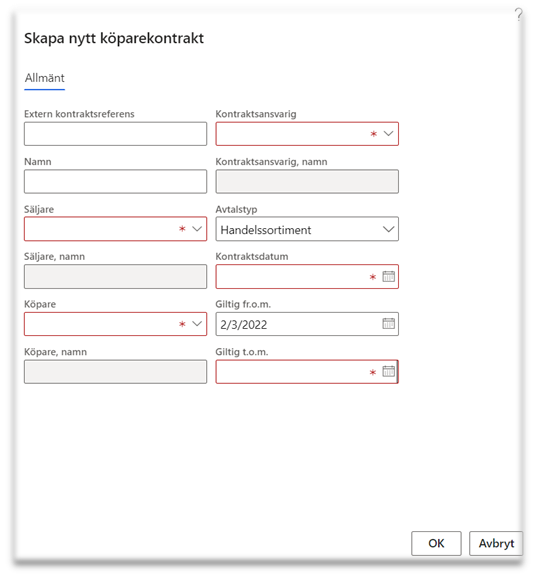This screenshot has width=536, height=579.
Task: Click the Köpare, namn read-only field
Action: [x=115, y=371]
